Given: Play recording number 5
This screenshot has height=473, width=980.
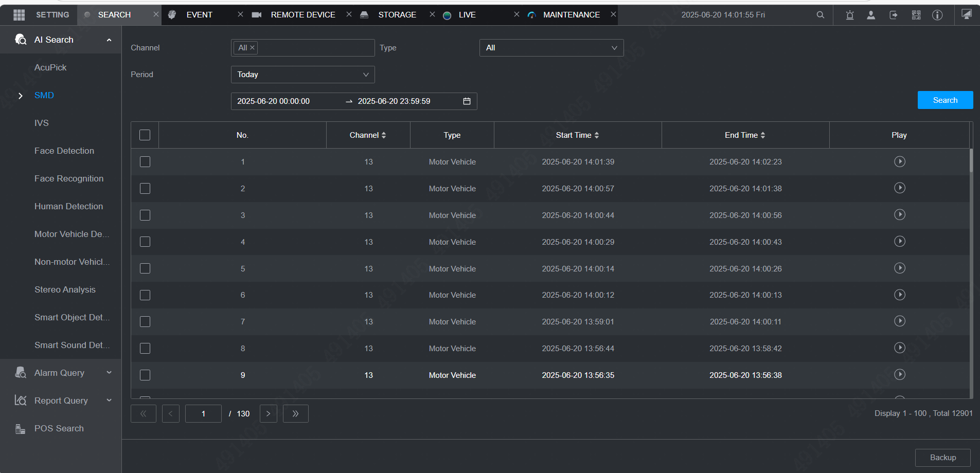Looking at the screenshot, I should [899, 268].
